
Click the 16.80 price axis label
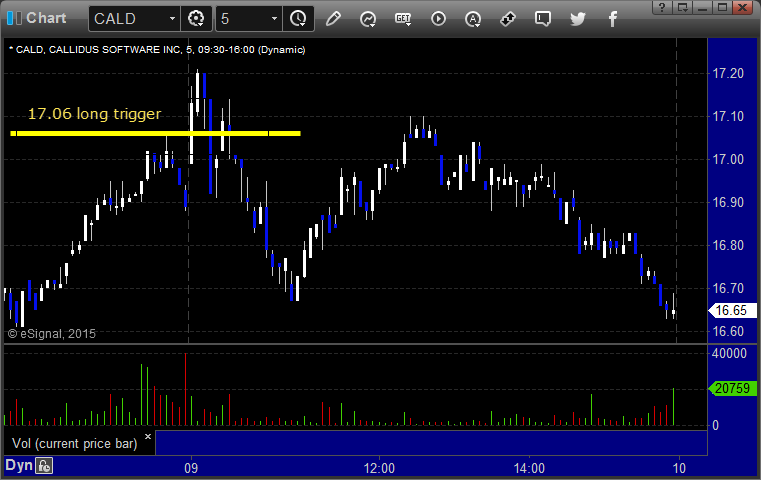tap(728, 245)
